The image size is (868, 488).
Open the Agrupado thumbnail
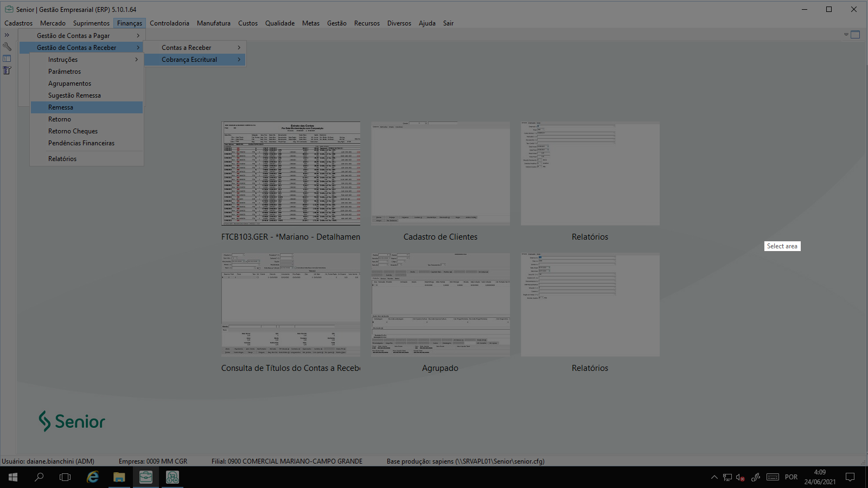pos(441,305)
